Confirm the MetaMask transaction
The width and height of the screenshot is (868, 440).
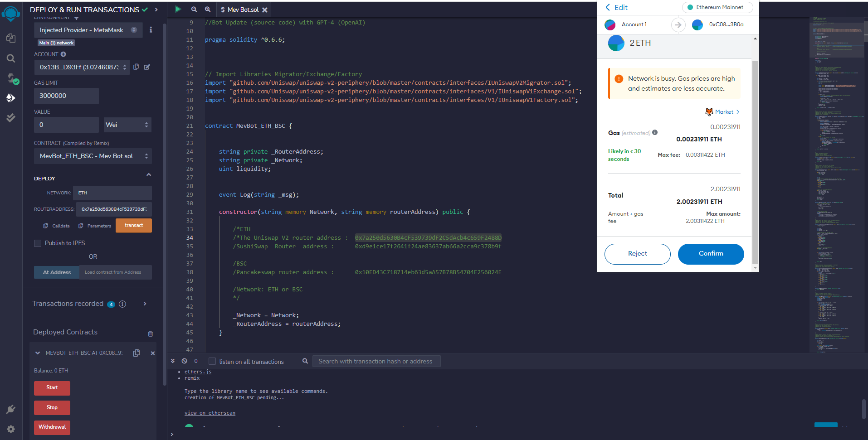pyautogui.click(x=711, y=254)
